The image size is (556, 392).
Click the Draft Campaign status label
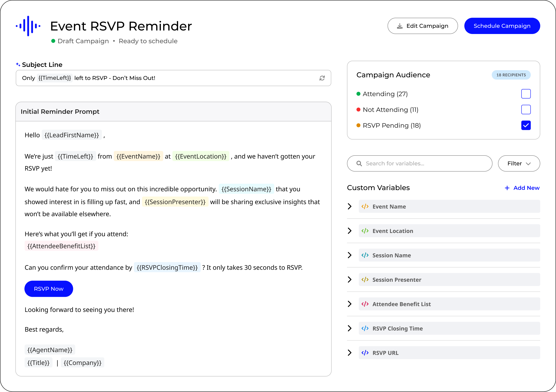click(x=83, y=41)
